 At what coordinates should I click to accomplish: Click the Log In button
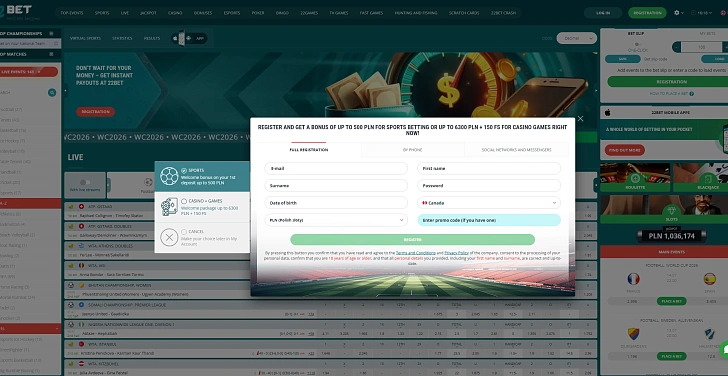(603, 13)
